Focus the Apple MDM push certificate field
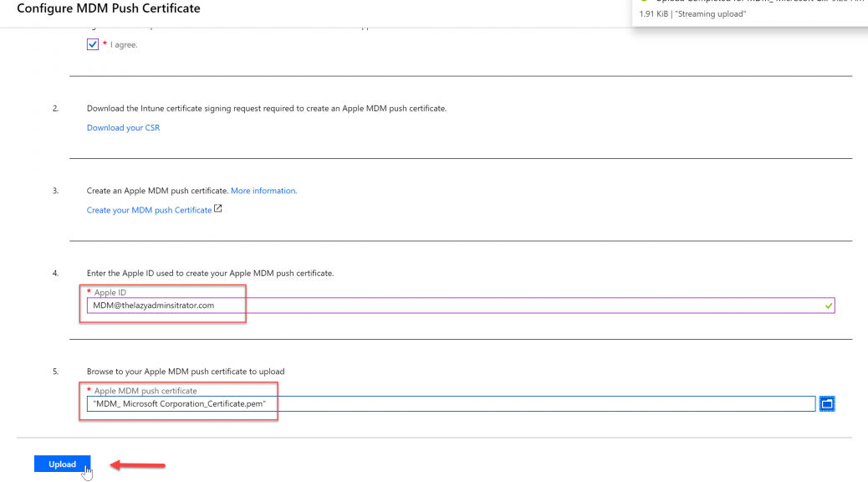 pos(452,404)
